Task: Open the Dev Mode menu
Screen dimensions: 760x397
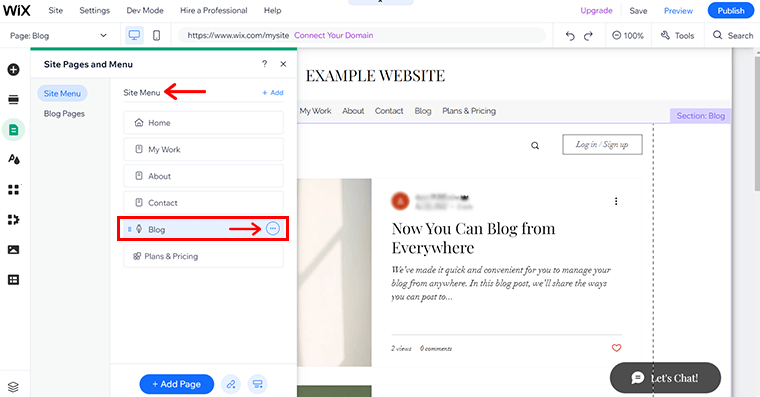Action: pyautogui.click(x=145, y=10)
